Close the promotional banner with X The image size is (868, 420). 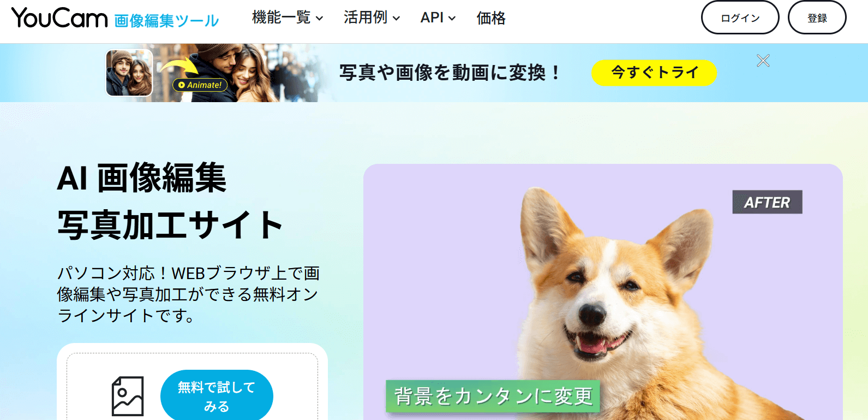(763, 61)
